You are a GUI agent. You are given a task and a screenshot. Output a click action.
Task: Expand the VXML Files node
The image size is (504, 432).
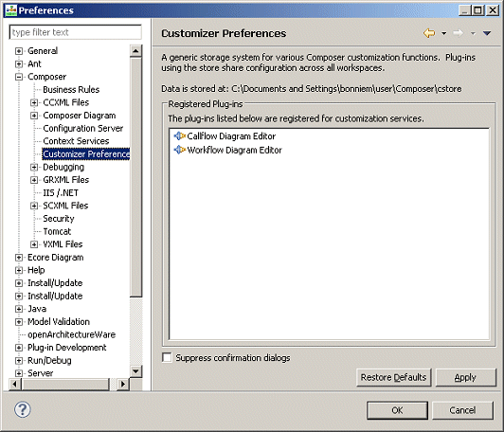pos(34,244)
